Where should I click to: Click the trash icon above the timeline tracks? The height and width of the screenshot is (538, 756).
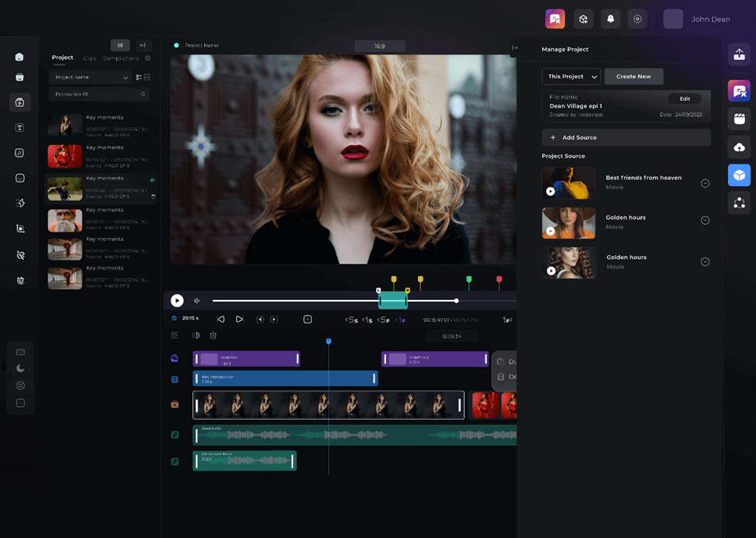tap(213, 336)
